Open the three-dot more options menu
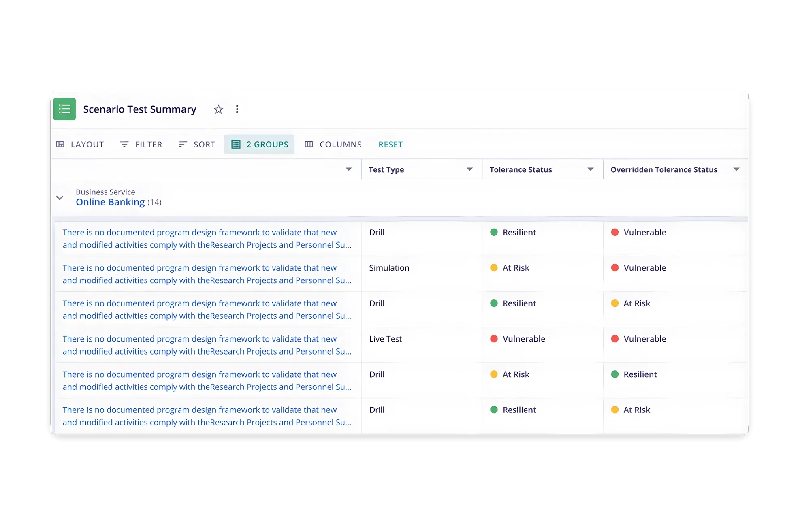This screenshot has width=800, height=532. tap(237, 109)
